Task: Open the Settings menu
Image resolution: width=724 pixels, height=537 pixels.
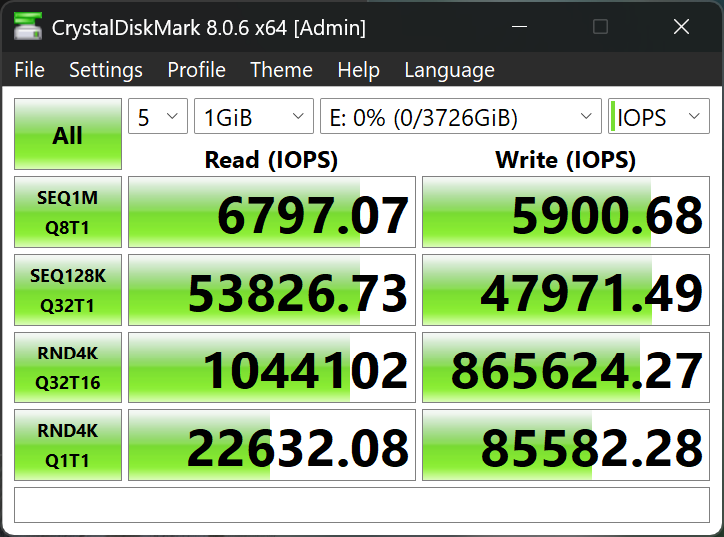Action: 106,70
